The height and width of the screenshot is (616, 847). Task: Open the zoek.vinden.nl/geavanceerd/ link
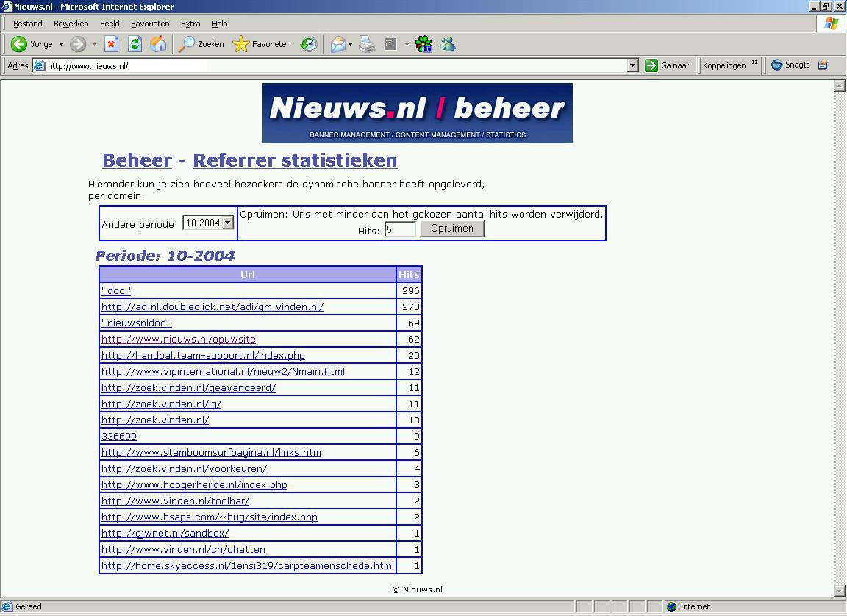click(x=188, y=387)
